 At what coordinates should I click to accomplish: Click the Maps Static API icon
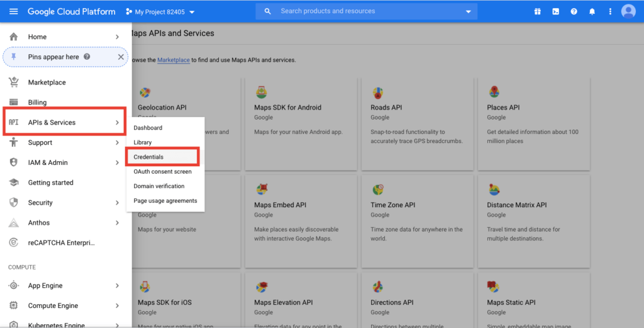point(493,286)
